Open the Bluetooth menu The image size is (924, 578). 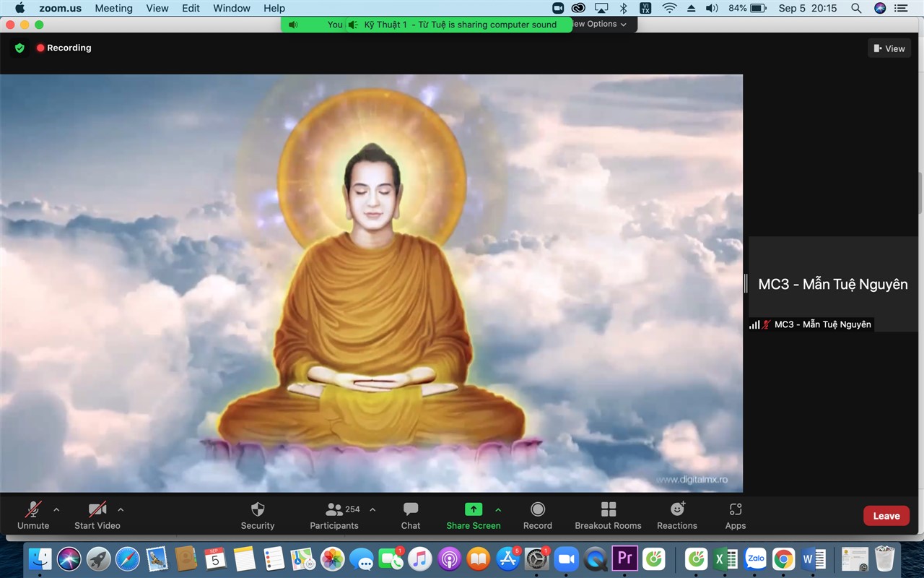pos(623,8)
